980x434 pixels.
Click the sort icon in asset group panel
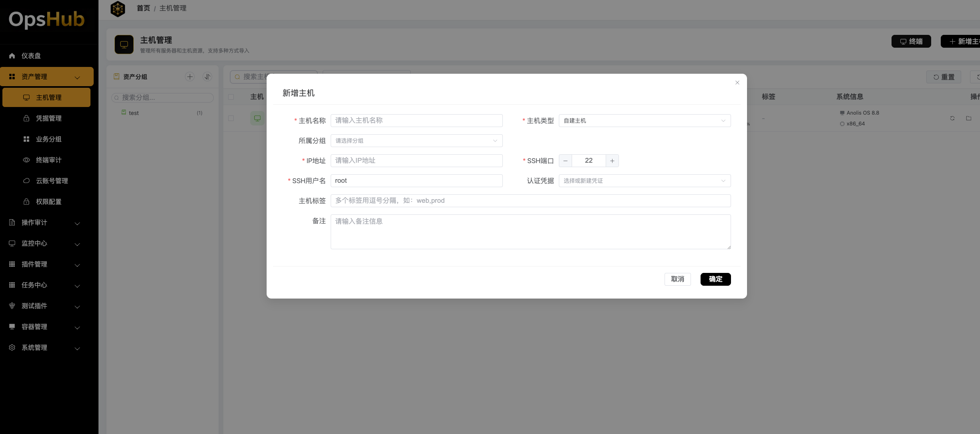(x=207, y=77)
